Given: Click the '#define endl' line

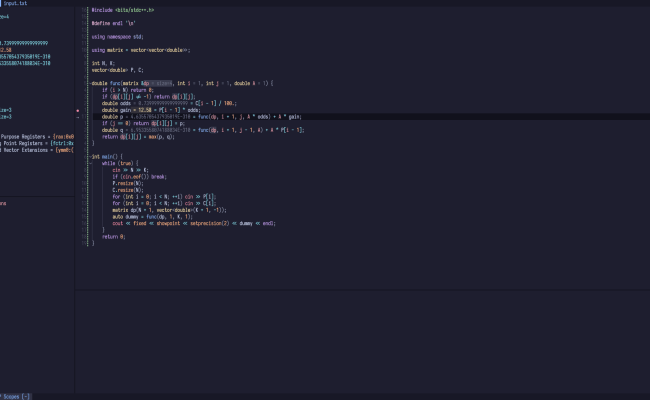Looking at the screenshot, I should tap(113, 23).
